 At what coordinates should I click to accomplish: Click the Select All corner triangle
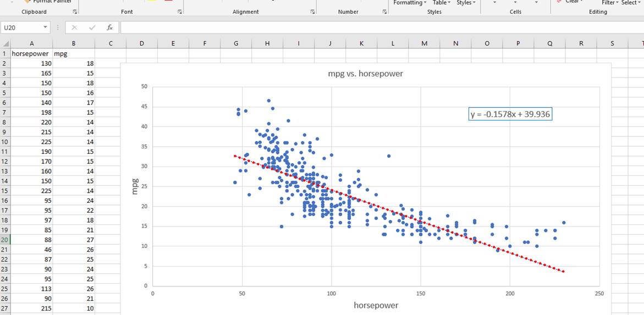[x=5, y=43]
